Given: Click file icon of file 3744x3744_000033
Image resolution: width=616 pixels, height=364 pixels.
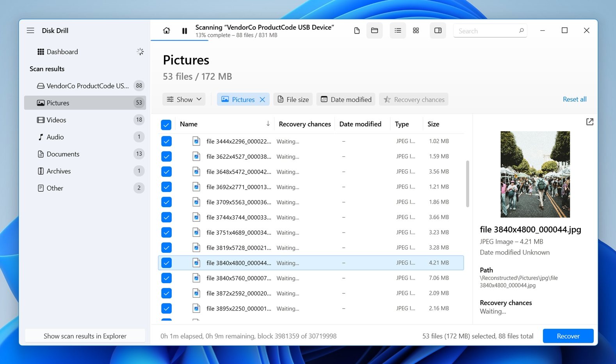Looking at the screenshot, I should point(196,217).
